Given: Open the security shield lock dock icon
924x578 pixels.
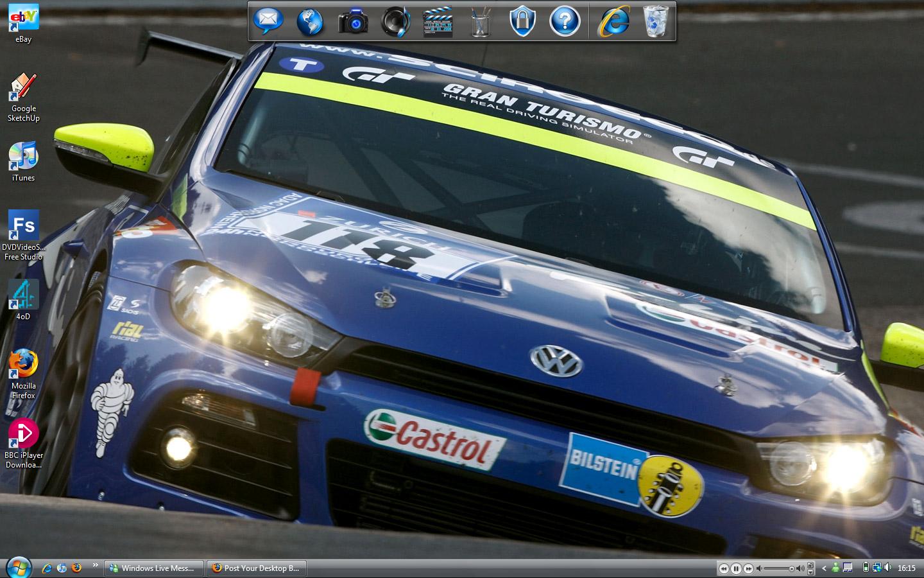Looking at the screenshot, I should [x=522, y=21].
